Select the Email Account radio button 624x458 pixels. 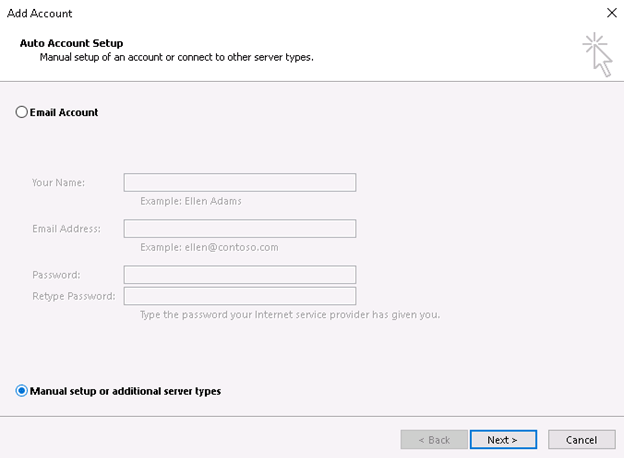pyautogui.click(x=21, y=112)
